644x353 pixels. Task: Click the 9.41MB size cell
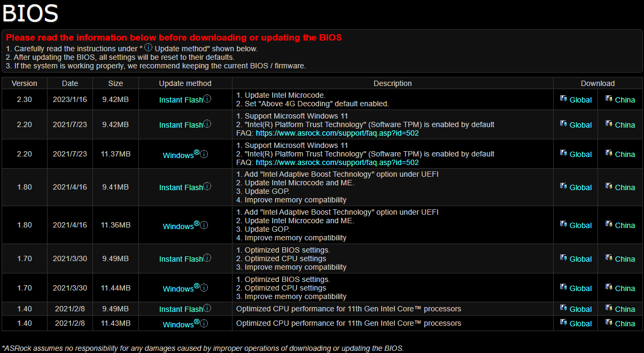[x=115, y=187]
